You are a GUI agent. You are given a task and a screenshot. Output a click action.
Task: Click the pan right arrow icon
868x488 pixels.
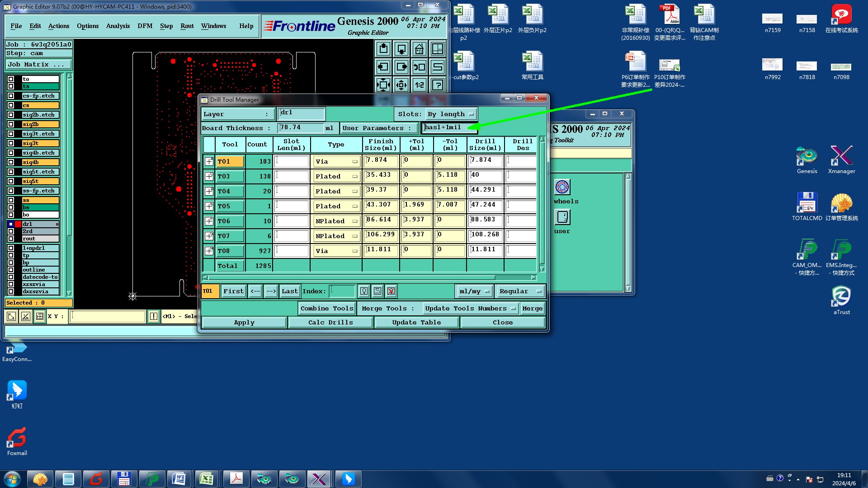(x=401, y=67)
